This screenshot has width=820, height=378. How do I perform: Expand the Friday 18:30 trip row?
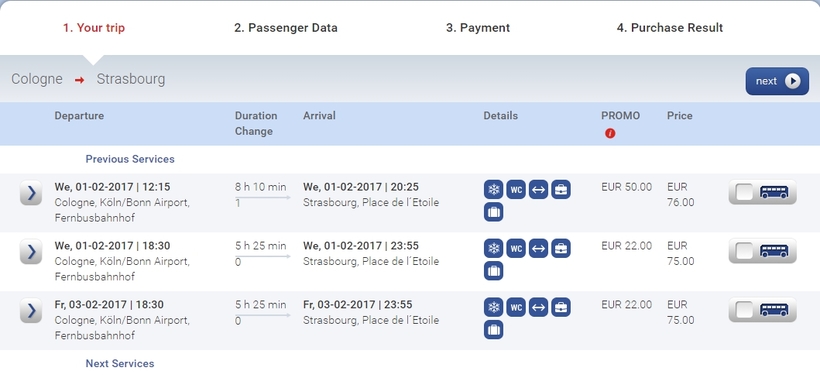31,311
